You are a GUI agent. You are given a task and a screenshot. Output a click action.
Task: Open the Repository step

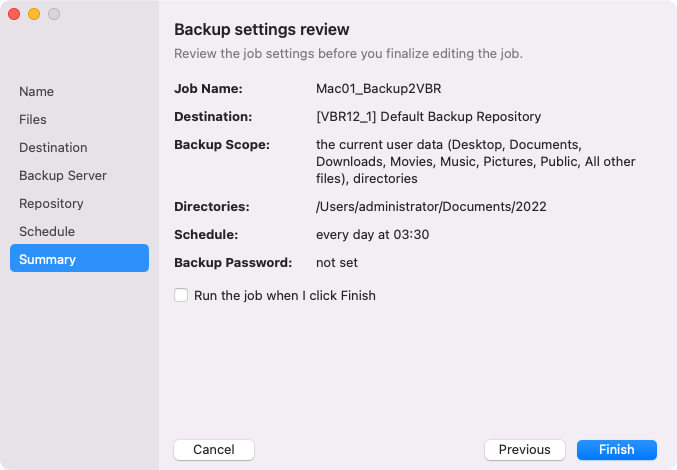pos(51,203)
